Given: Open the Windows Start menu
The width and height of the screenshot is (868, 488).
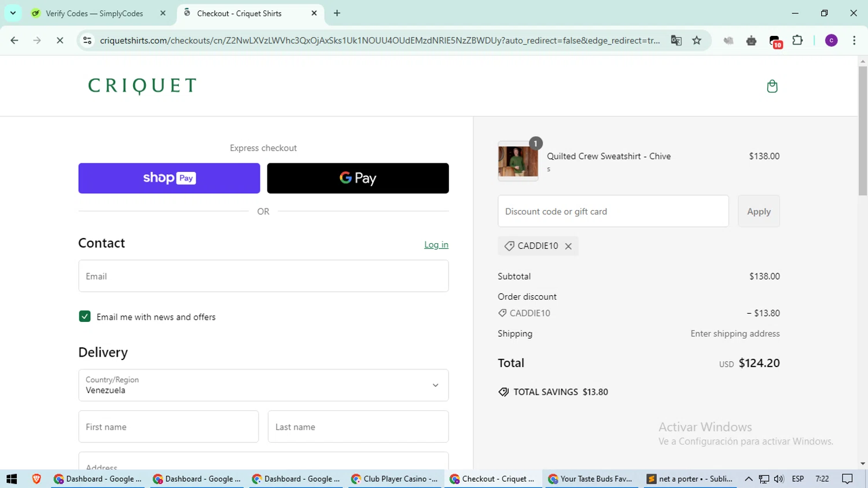Looking at the screenshot, I should pyautogui.click(x=12, y=479).
